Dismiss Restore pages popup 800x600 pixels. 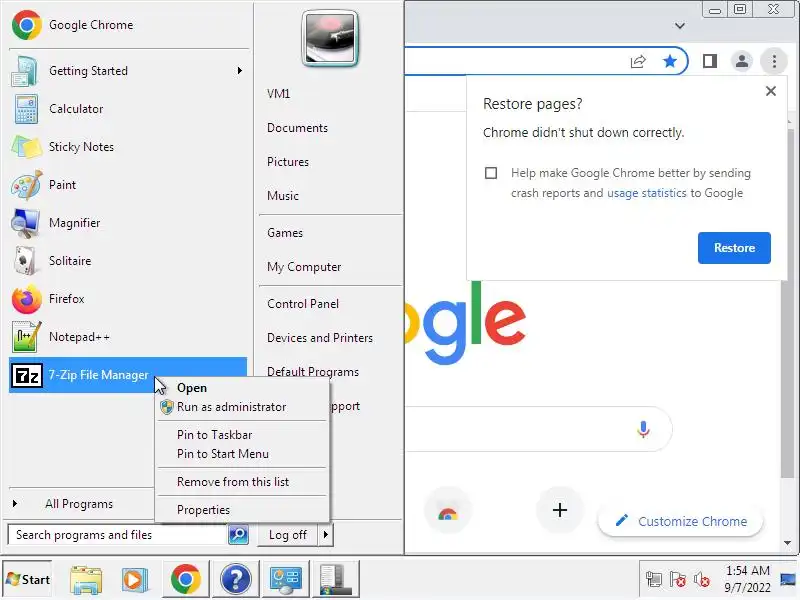point(771,91)
